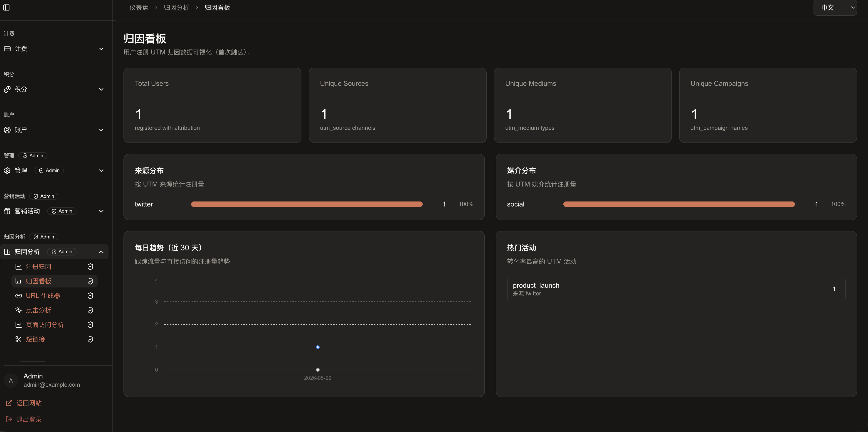Click the blue data point on trend chart

318,347
